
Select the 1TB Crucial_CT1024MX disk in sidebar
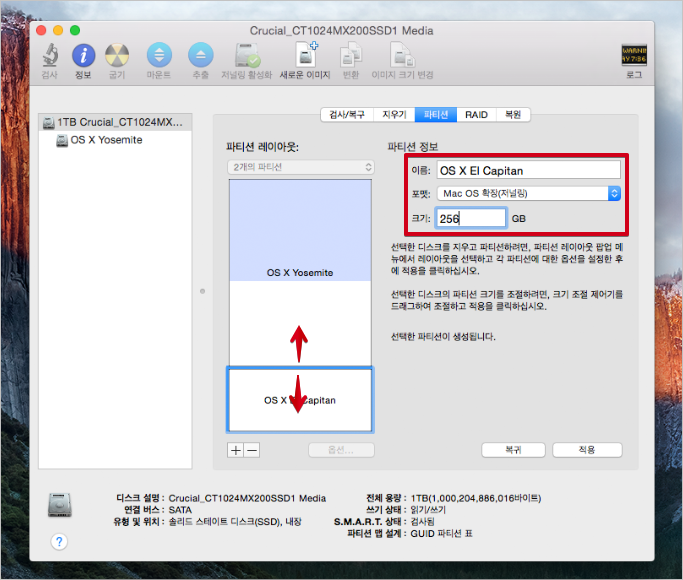(115, 122)
